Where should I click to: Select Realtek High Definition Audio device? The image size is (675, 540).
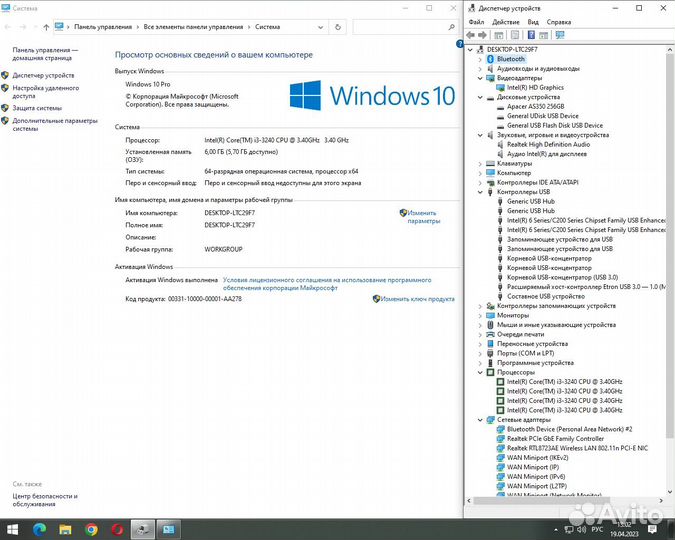click(548, 144)
